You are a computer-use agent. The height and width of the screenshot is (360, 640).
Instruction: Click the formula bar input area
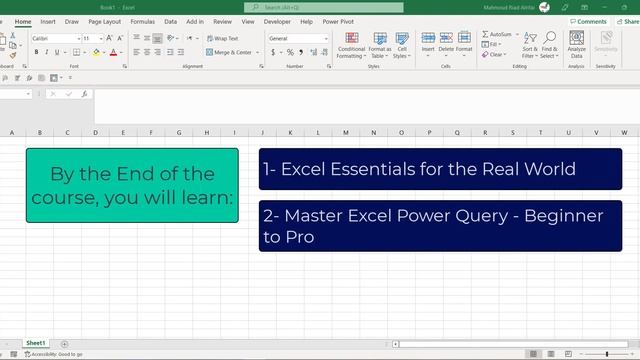click(367, 106)
